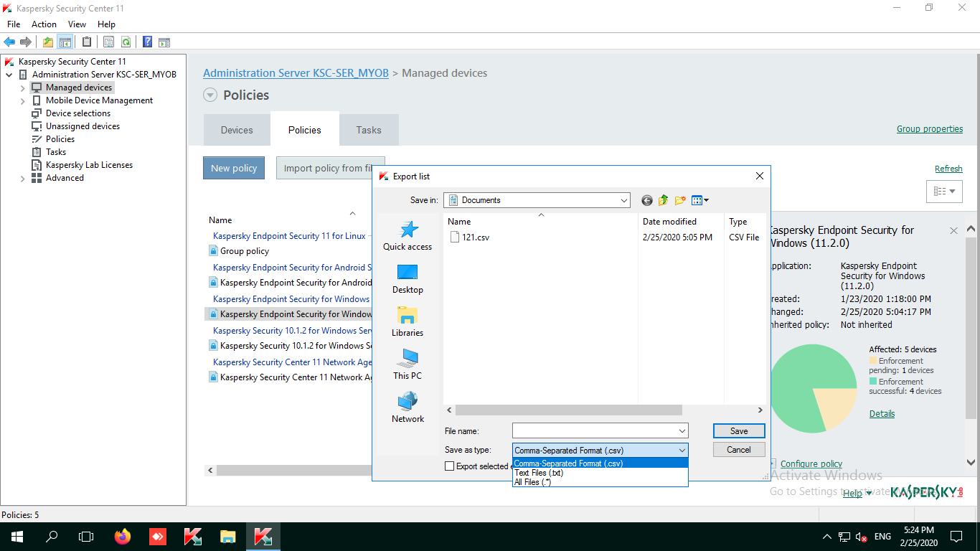Open the Action menu
Screen dimensions: 980x551
[44, 24]
